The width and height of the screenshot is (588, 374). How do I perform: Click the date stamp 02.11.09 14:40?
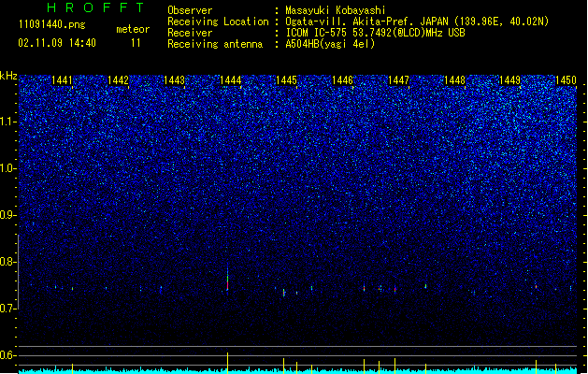57,43
